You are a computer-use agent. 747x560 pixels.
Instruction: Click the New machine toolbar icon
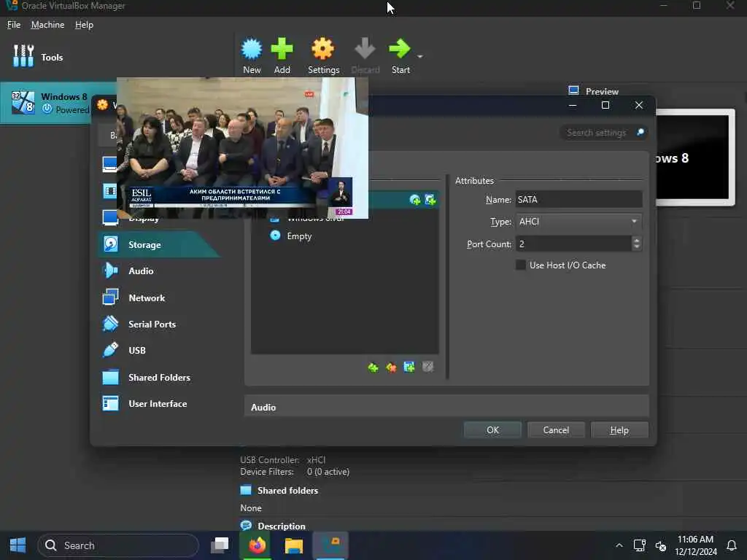[x=252, y=55]
